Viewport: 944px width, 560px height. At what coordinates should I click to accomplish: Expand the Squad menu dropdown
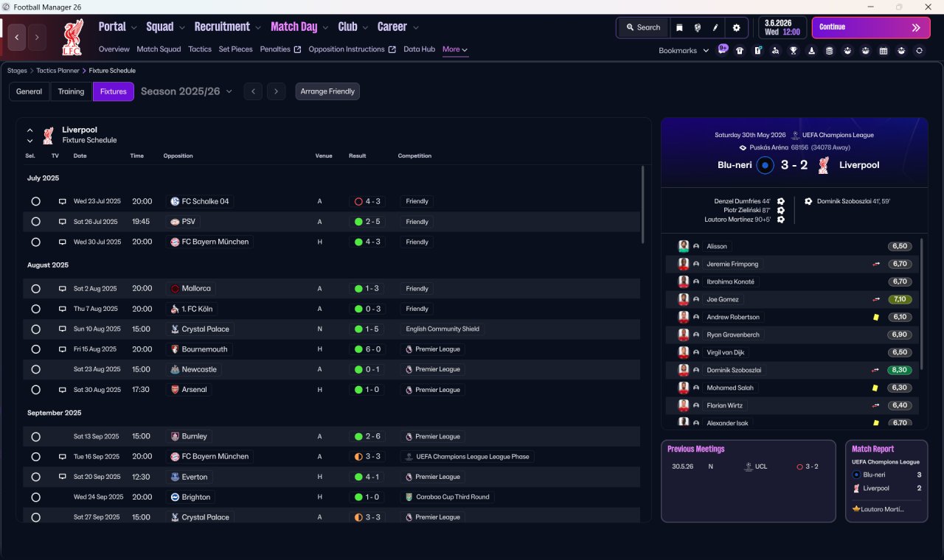click(181, 28)
